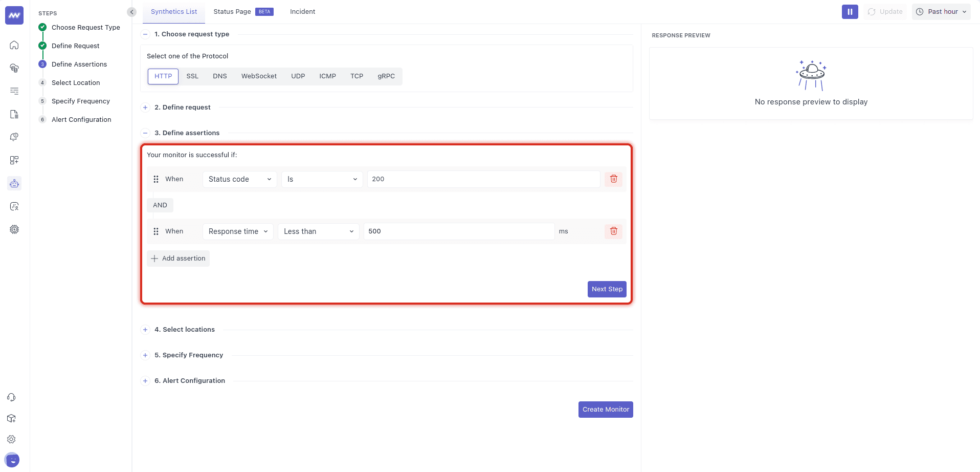Open the settings gear icon in sidebar
Image resolution: width=980 pixels, height=472 pixels.
pos(11,439)
